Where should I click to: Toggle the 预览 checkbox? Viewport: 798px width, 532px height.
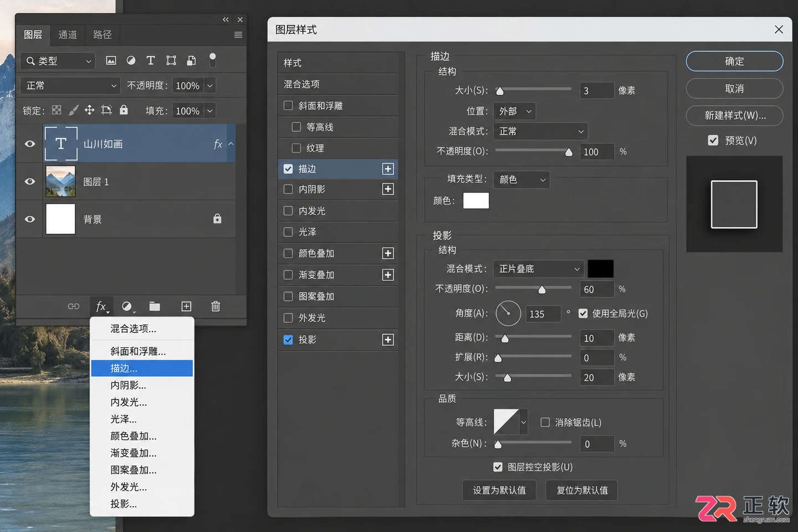[713, 140]
